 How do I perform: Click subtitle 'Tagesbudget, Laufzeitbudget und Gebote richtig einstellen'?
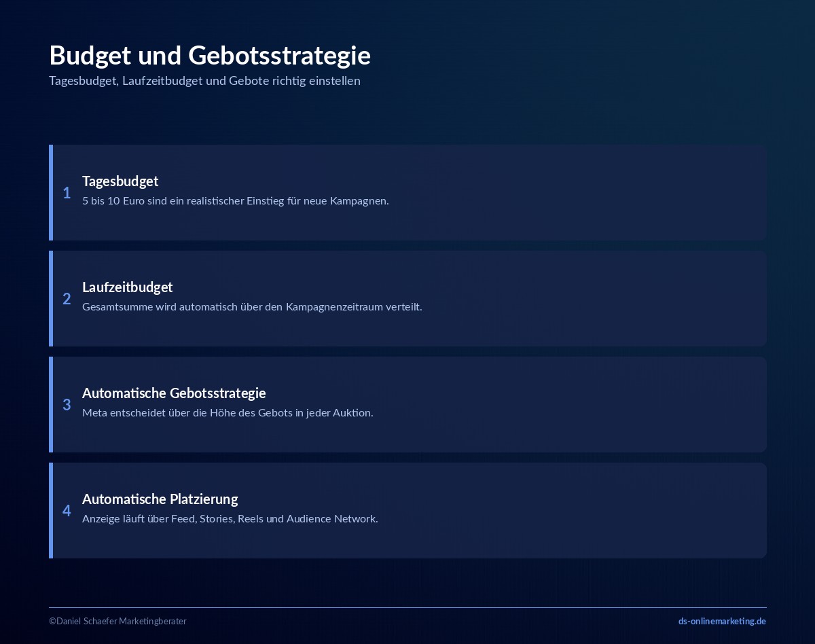point(204,81)
